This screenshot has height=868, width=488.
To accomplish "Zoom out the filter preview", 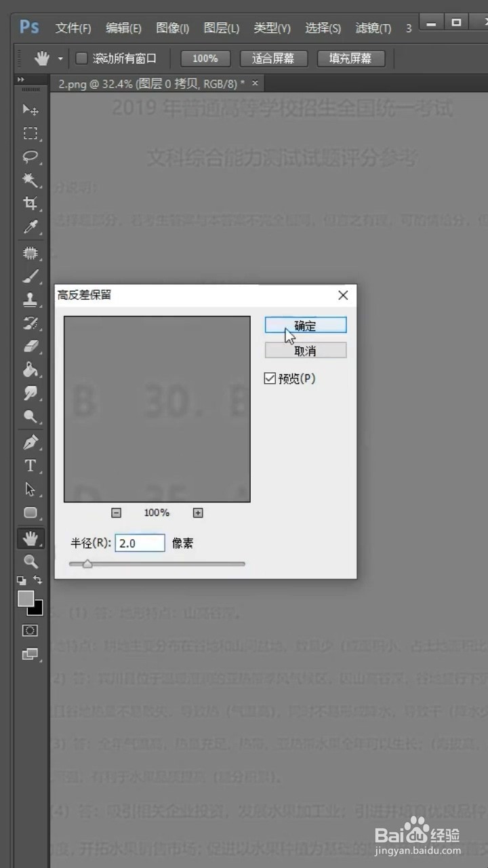I will click(116, 513).
